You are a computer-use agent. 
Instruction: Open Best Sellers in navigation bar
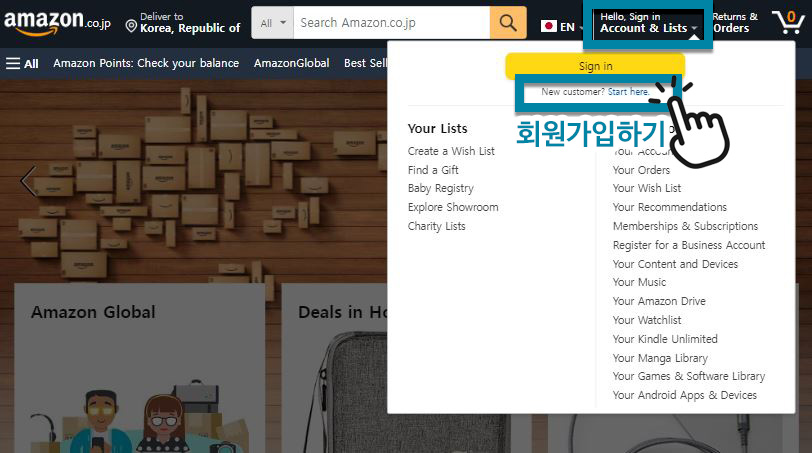tap(366, 63)
